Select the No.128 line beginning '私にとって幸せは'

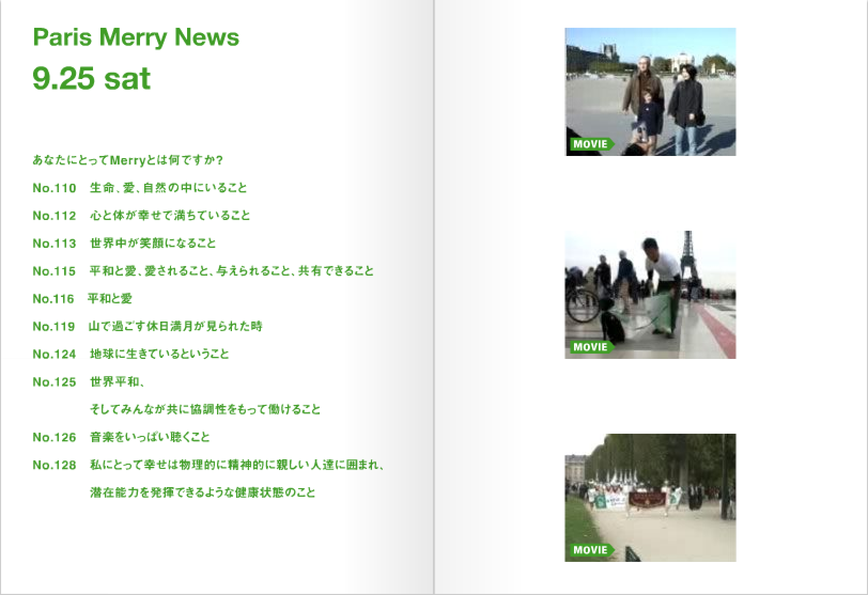(x=209, y=466)
